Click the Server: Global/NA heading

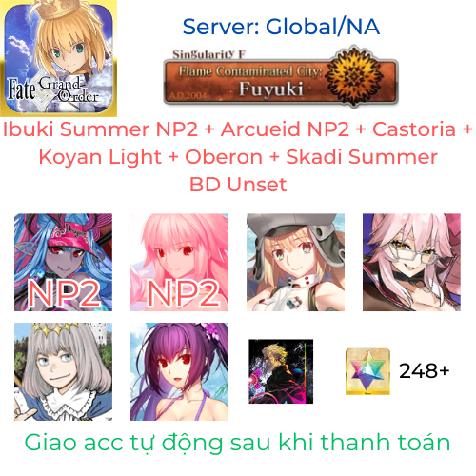281,27
